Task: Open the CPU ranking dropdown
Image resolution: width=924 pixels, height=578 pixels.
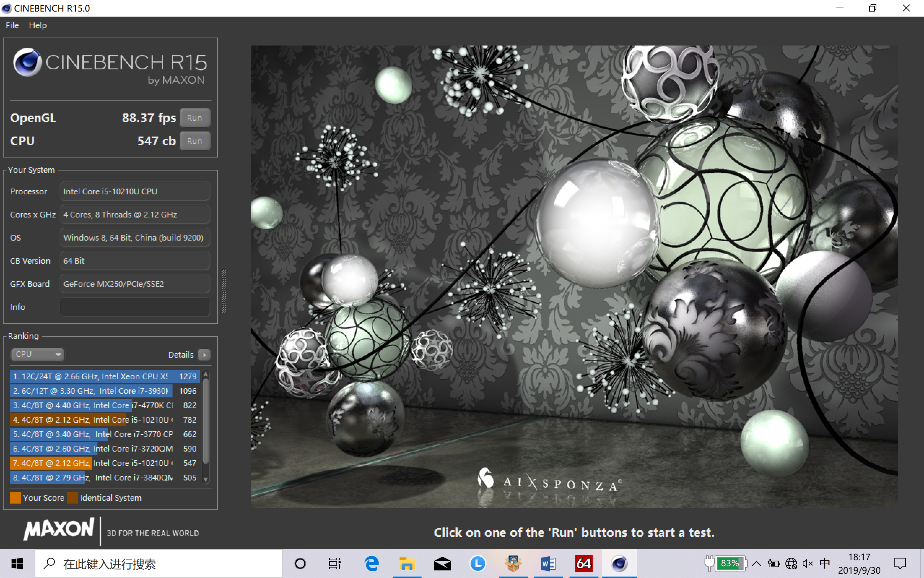Action: point(37,354)
